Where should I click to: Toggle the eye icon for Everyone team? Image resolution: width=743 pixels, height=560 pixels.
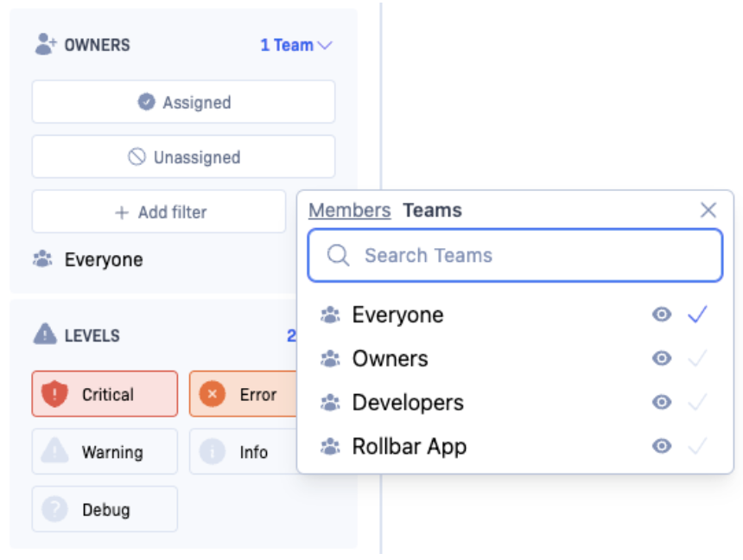tap(662, 315)
